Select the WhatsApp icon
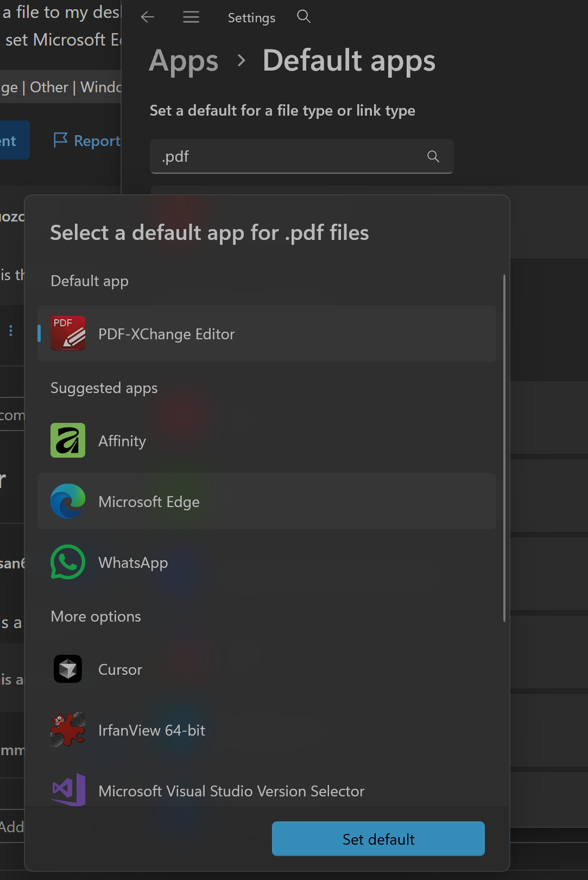 coord(68,562)
